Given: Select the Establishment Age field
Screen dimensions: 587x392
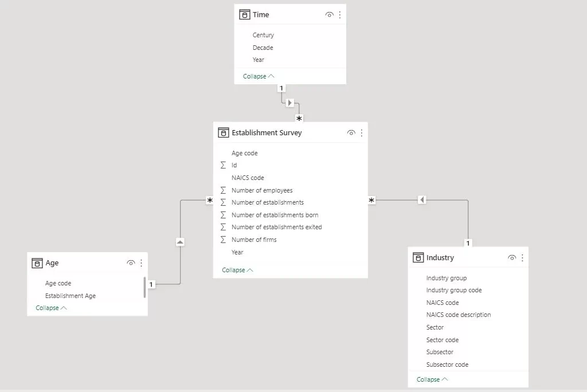Looking at the screenshot, I should (71, 295).
